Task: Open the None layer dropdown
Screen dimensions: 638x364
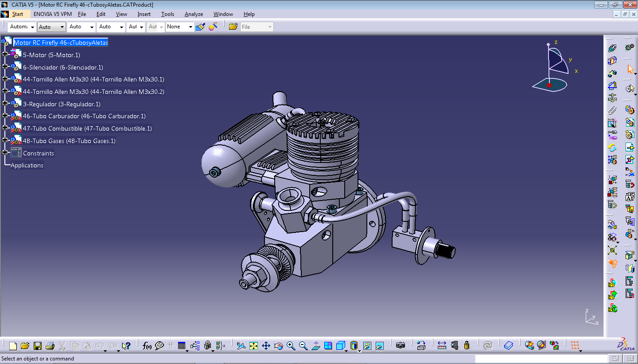Action: click(180, 27)
